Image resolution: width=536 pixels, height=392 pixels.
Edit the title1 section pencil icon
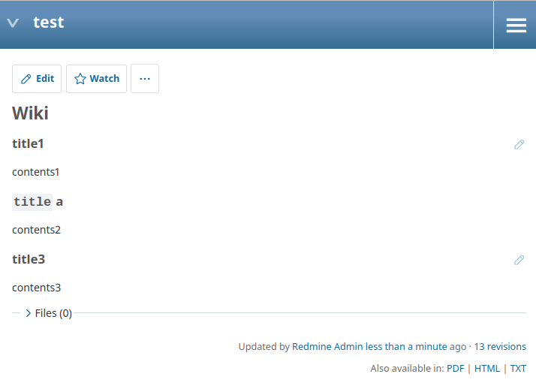tap(519, 144)
